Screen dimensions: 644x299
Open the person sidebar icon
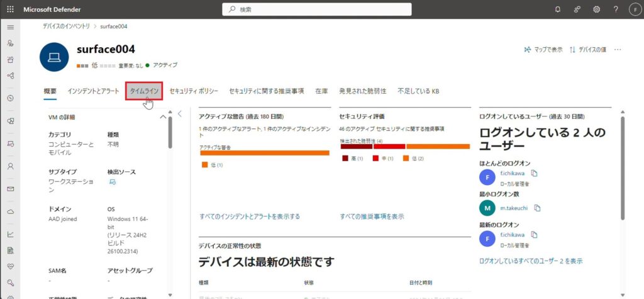tap(11, 166)
